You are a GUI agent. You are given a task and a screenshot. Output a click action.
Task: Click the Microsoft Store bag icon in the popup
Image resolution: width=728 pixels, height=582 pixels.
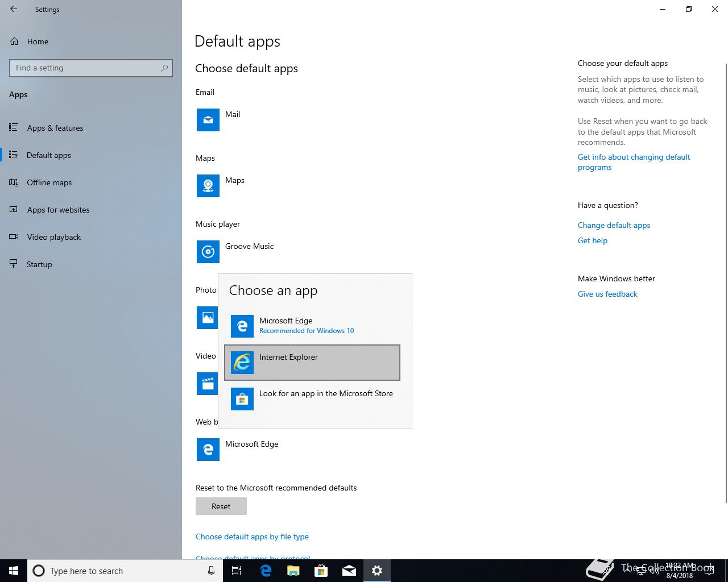tap(242, 399)
